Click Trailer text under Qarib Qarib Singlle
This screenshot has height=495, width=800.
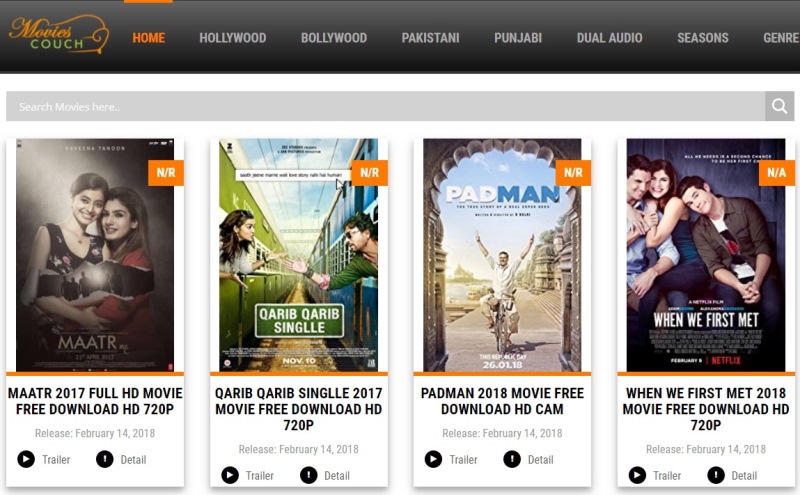(x=260, y=476)
